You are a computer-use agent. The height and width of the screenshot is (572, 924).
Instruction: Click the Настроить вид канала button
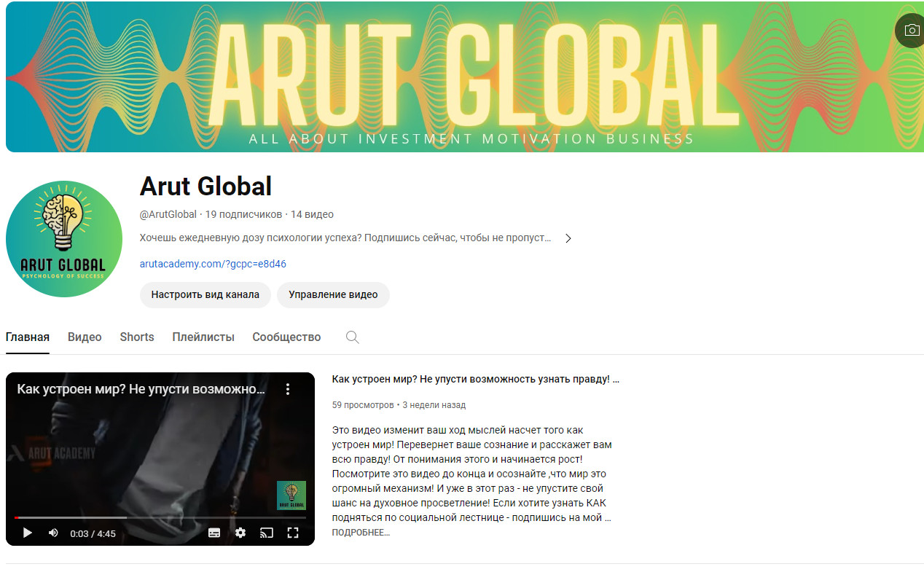pos(205,295)
